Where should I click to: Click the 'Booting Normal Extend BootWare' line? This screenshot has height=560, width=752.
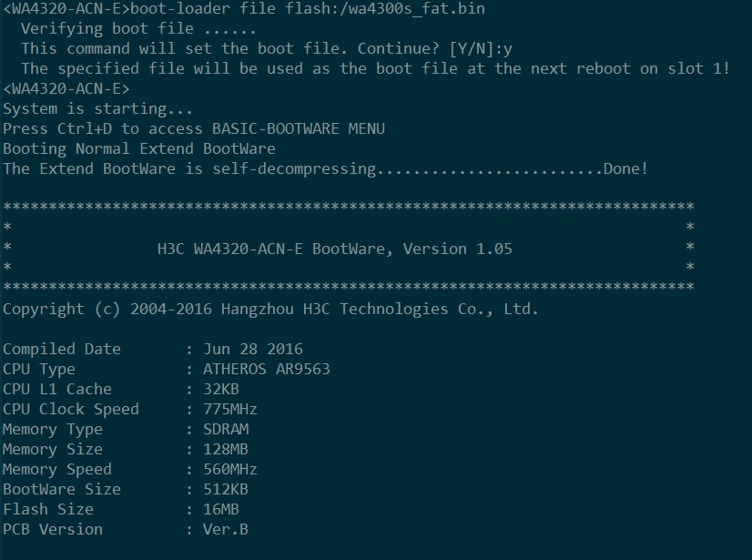139,148
